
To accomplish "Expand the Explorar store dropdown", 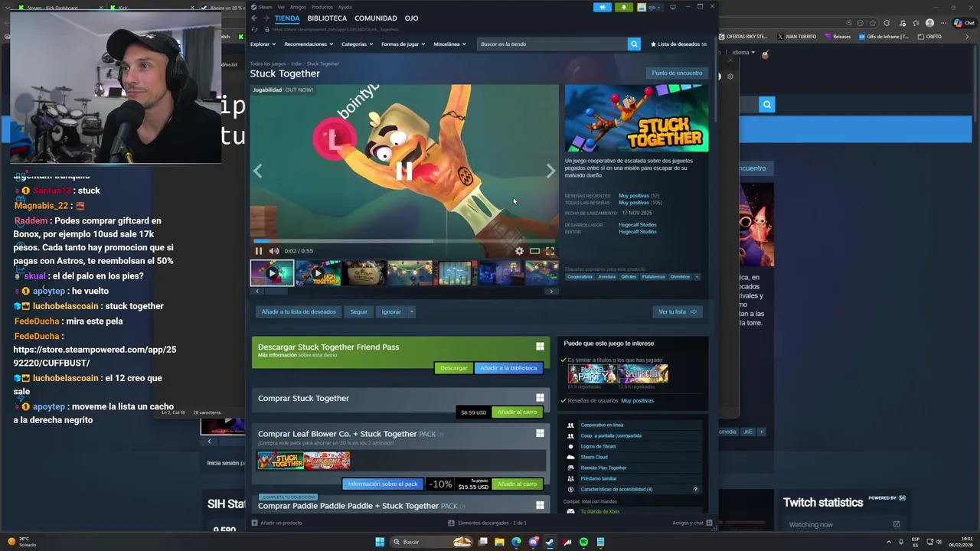I will pyautogui.click(x=262, y=44).
